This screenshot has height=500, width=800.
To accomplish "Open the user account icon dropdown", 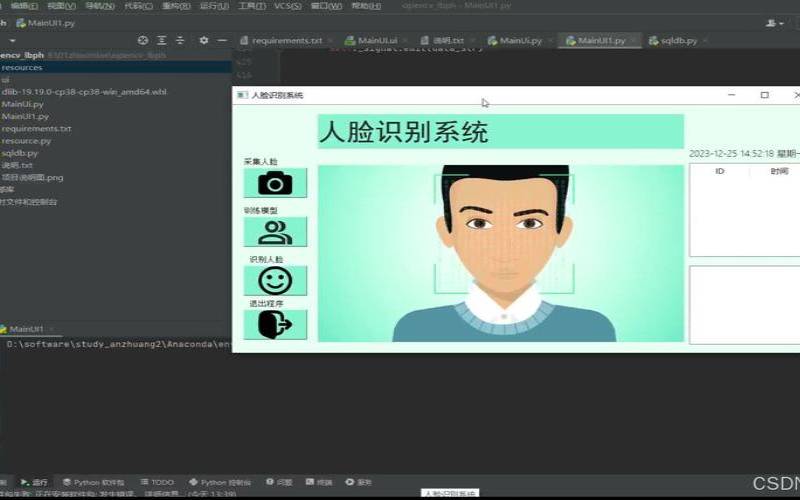I will (775, 23).
